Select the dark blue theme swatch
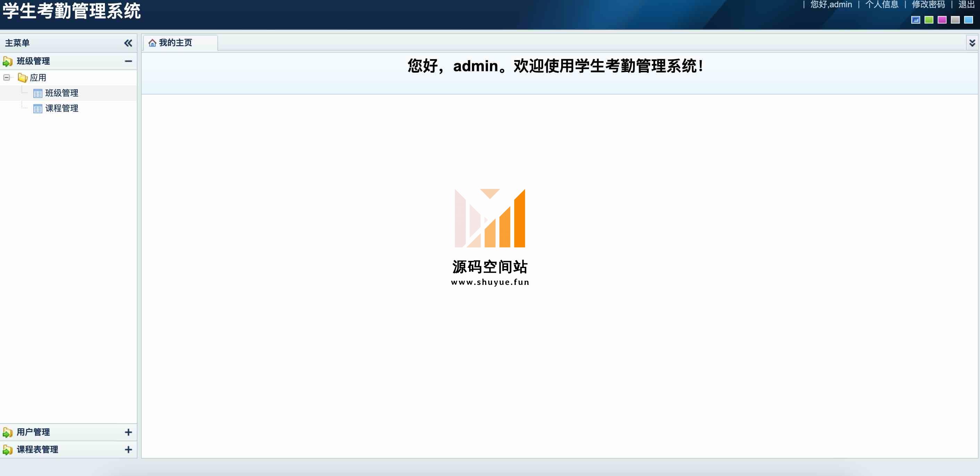The height and width of the screenshot is (476, 980). point(916,20)
